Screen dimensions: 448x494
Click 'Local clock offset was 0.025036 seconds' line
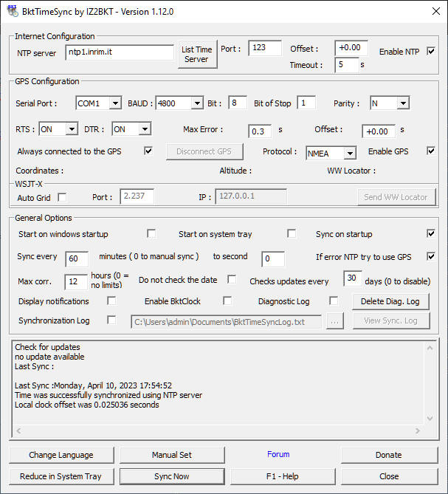tap(87, 405)
